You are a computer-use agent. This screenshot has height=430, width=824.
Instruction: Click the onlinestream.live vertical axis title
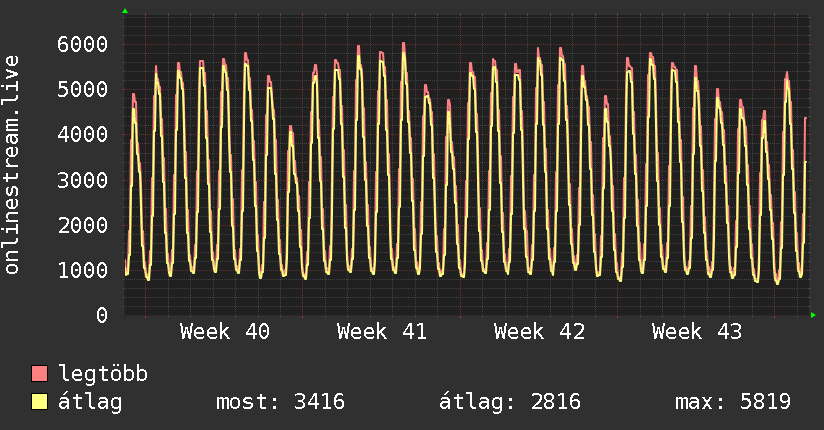point(12,166)
